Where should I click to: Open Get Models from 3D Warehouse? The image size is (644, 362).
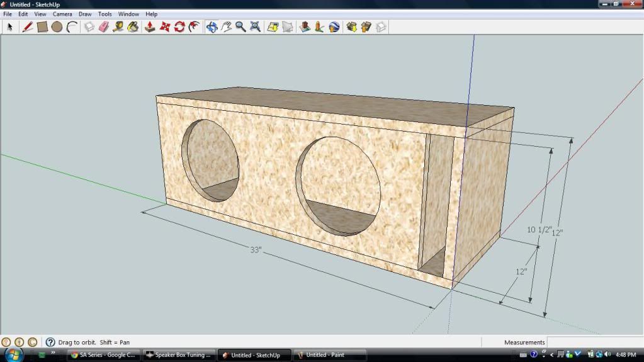351,27
